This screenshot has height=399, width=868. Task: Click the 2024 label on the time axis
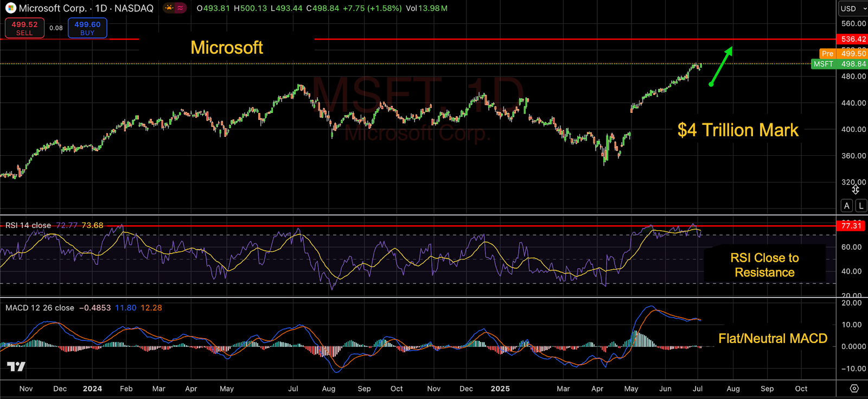click(x=92, y=389)
